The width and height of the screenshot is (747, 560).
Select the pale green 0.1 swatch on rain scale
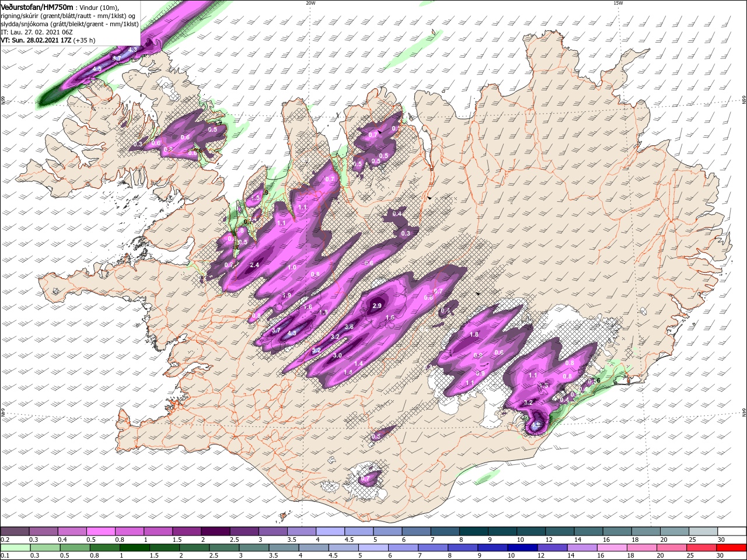pyautogui.click(x=15, y=548)
